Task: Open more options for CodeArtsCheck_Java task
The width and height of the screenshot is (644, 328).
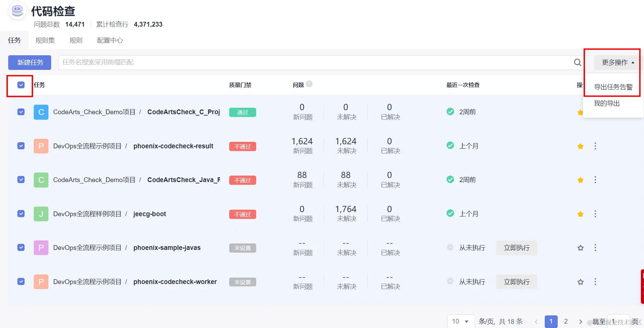Action: (595, 180)
